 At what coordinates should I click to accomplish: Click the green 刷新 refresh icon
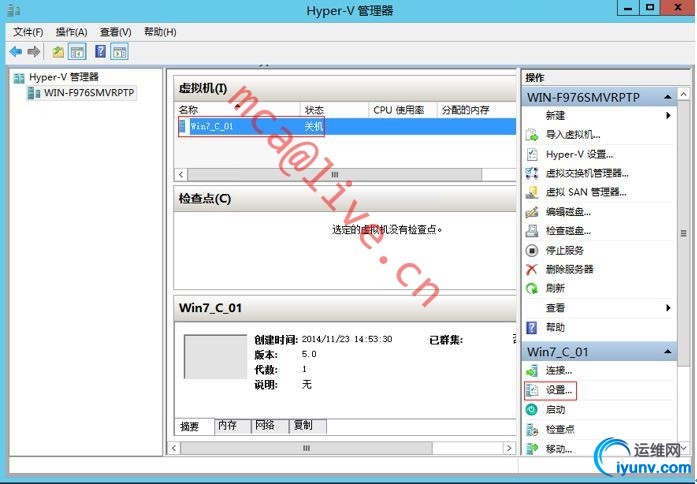pyautogui.click(x=532, y=288)
